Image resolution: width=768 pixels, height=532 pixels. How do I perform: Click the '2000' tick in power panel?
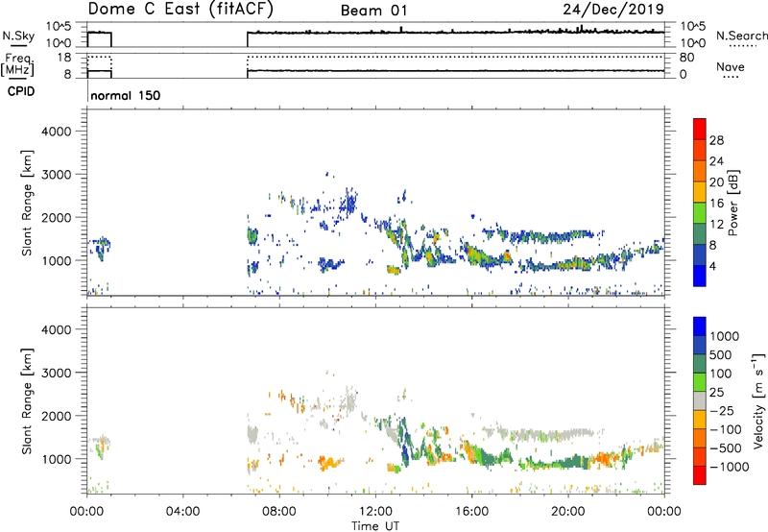pyautogui.click(x=56, y=217)
